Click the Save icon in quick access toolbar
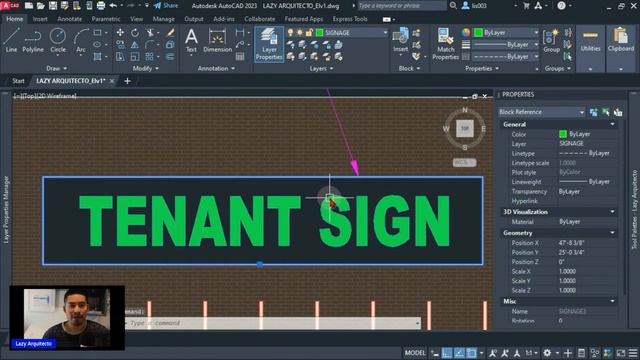 53,6
